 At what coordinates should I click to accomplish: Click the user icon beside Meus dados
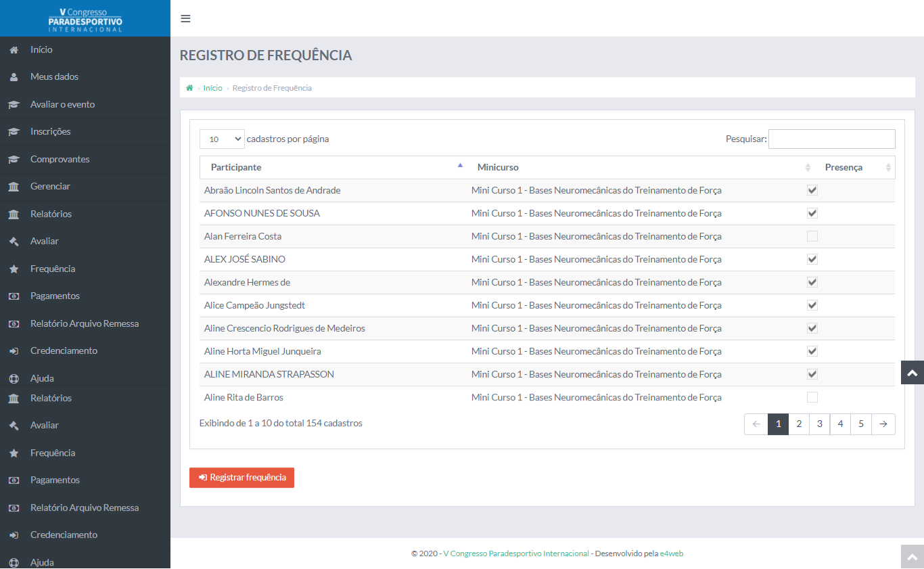click(14, 77)
